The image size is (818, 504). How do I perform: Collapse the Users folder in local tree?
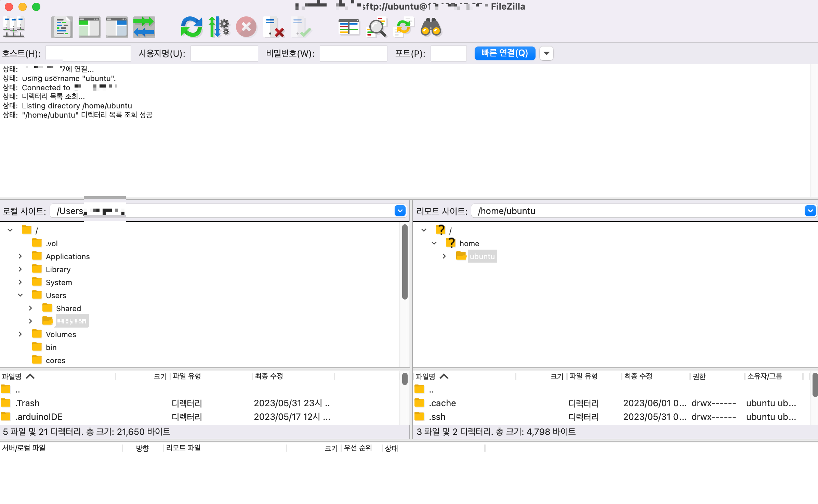click(x=20, y=295)
